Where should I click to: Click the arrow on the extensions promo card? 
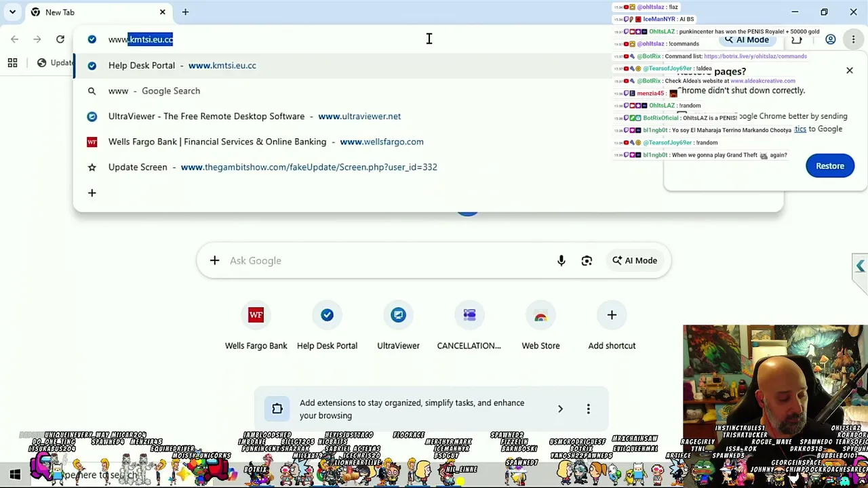pos(560,409)
